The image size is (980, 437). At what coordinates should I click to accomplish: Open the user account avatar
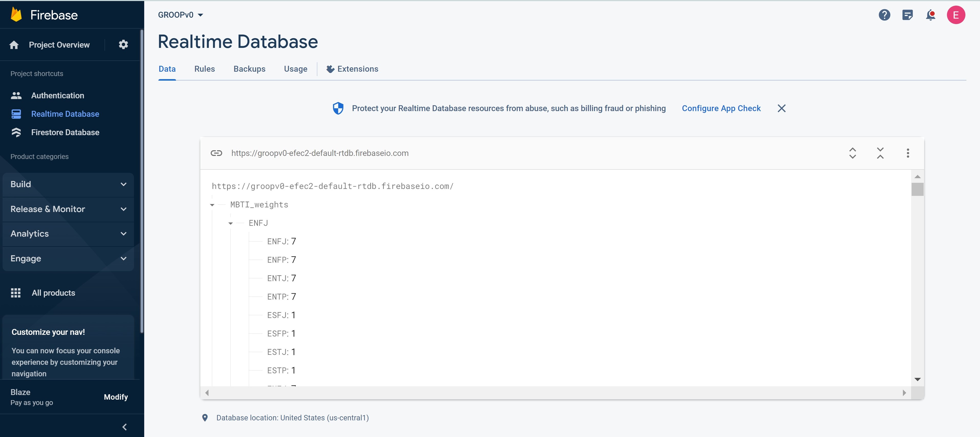pos(955,15)
